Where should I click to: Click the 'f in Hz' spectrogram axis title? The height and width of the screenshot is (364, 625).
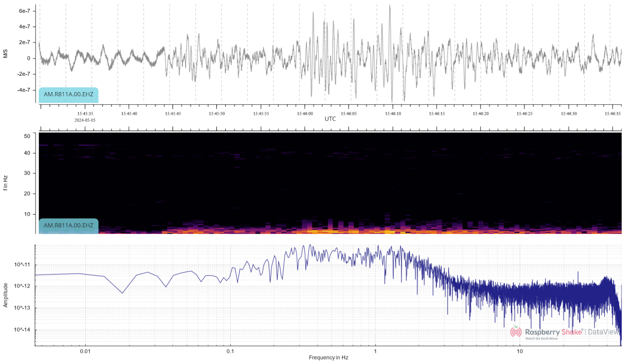point(5,183)
